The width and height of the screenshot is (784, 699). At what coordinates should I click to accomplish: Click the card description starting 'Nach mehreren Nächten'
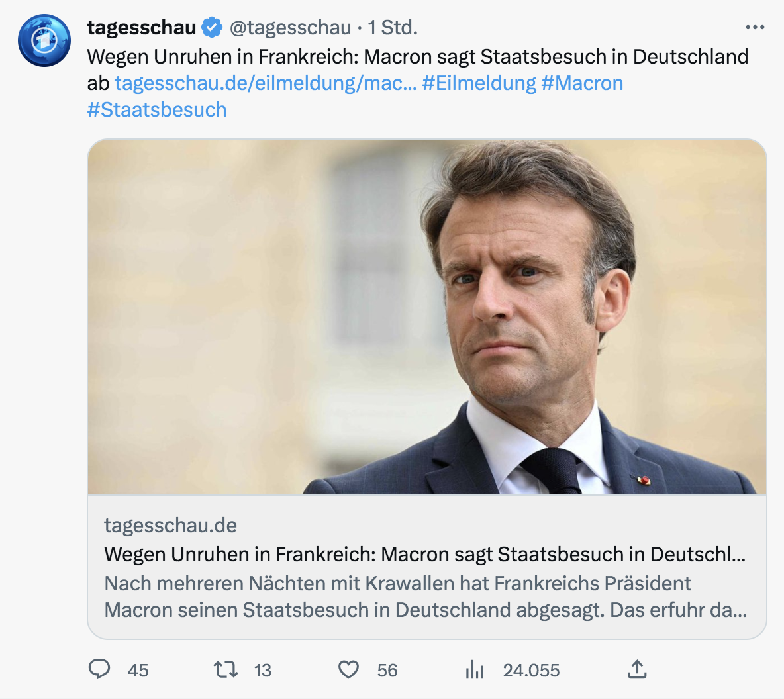tap(425, 596)
